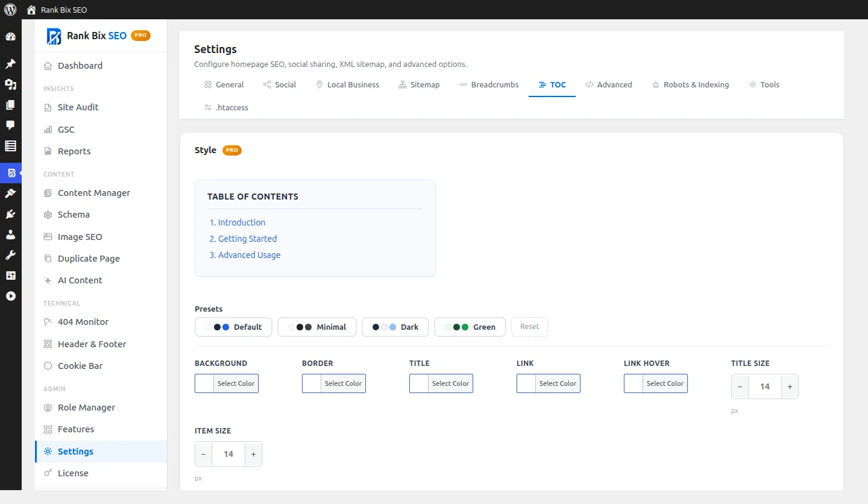Open Posts via the pushpin icon
The height and width of the screenshot is (504, 868).
coord(10,64)
